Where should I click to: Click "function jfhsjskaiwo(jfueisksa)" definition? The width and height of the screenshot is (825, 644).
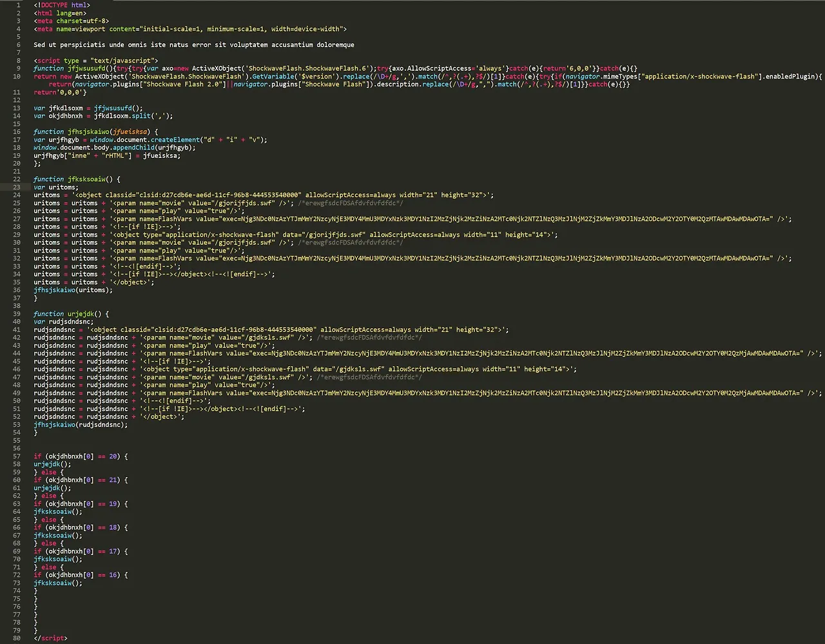95,132
